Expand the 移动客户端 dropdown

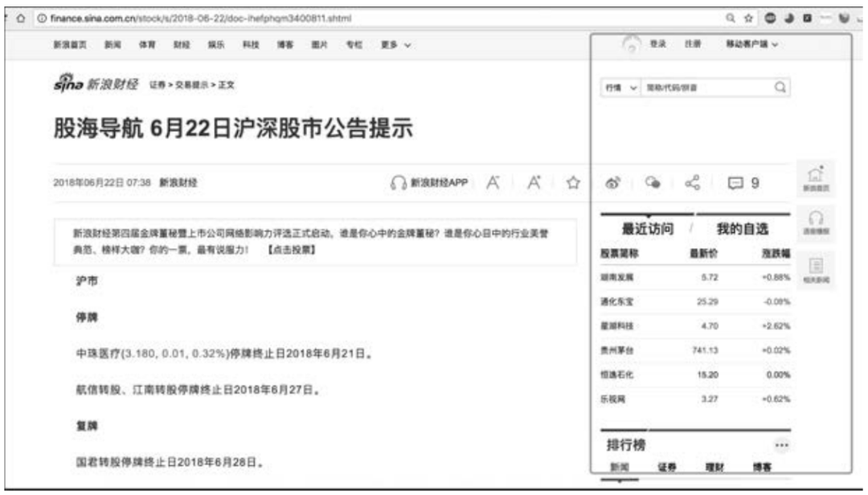(751, 43)
